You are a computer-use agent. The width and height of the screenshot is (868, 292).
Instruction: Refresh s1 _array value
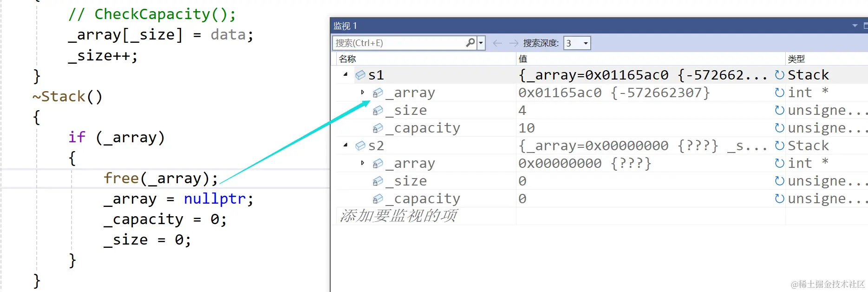779,93
